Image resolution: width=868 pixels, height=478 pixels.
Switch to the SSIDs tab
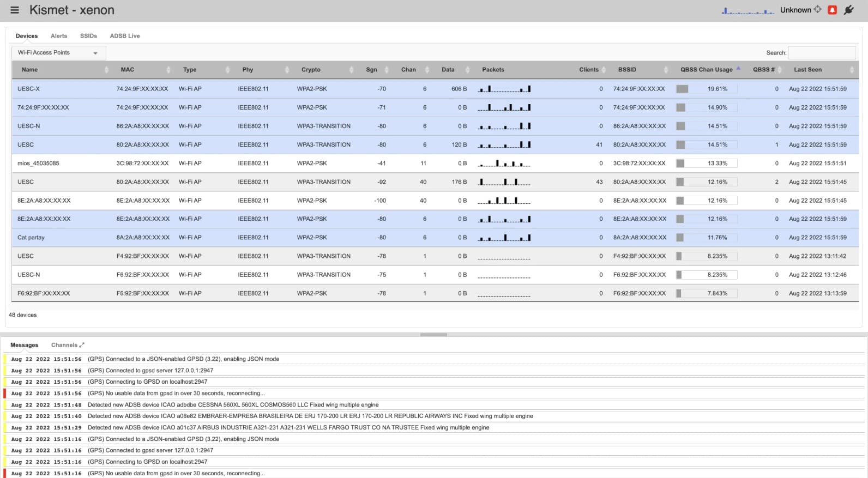coord(88,36)
